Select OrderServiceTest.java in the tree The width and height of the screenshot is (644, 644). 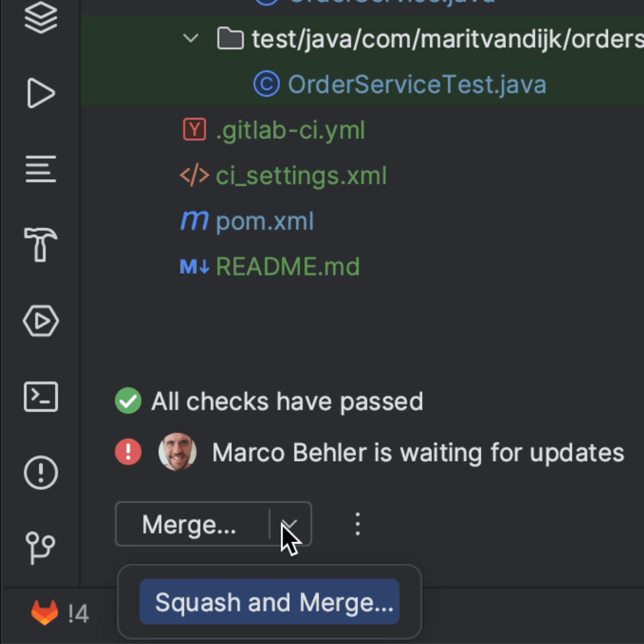(x=416, y=85)
